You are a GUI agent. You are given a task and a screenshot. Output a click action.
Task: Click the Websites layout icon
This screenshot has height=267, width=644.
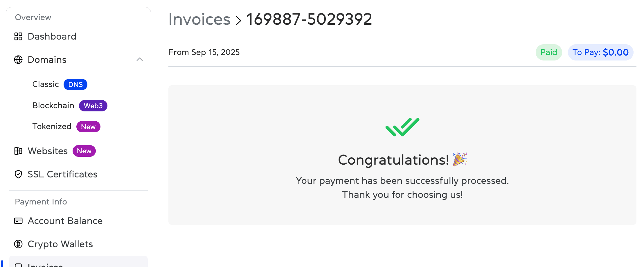tap(18, 151)
